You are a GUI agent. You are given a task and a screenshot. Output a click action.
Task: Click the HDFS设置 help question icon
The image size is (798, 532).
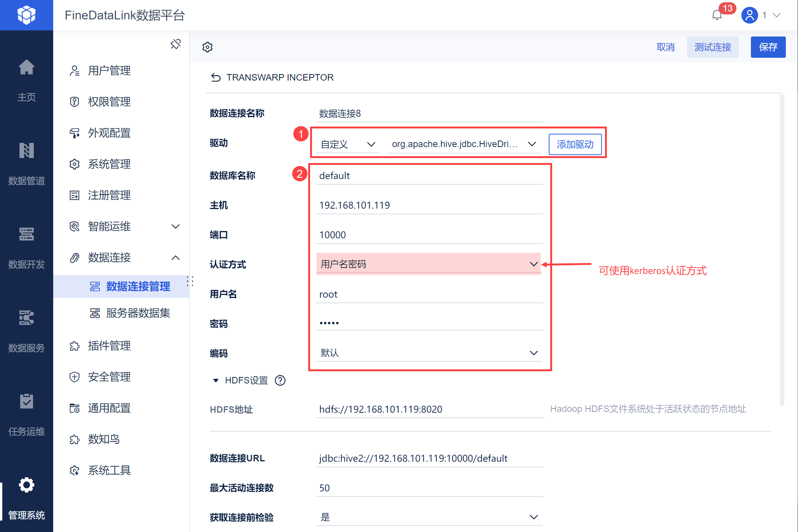280,380
